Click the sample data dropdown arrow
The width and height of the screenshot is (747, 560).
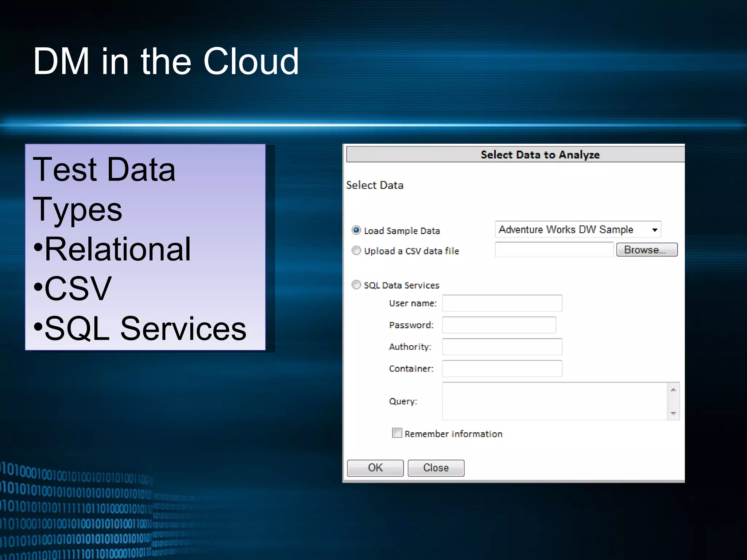655,230
